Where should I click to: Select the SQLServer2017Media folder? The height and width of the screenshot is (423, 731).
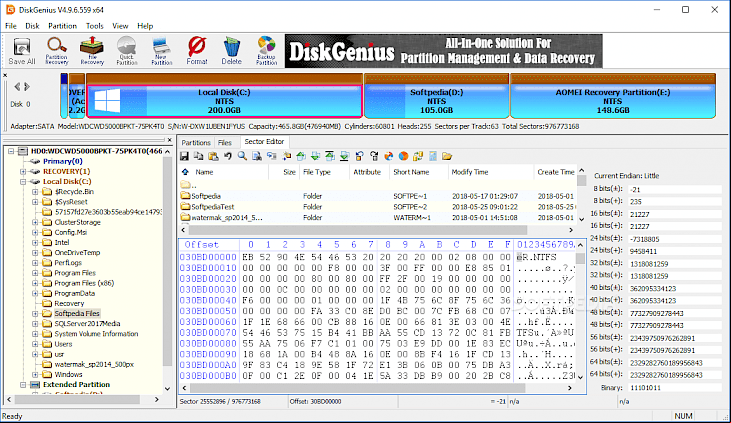click(x=87, y=324)
